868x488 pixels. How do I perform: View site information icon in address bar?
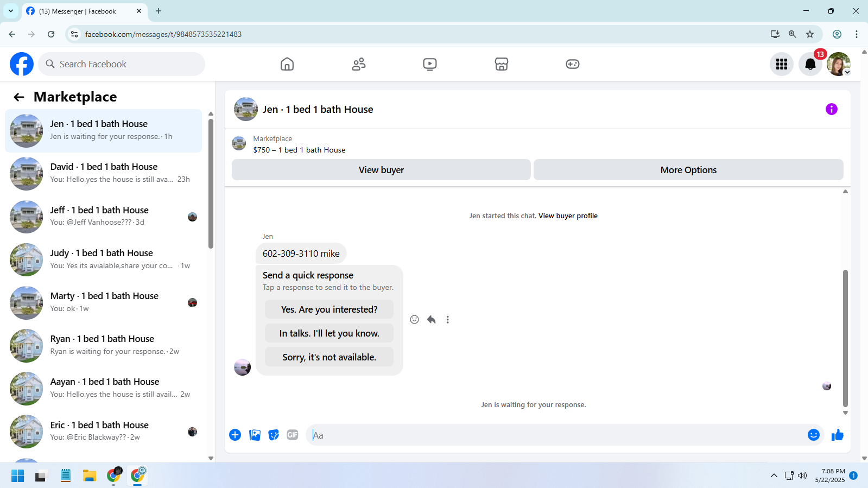[x=74, y=34]
